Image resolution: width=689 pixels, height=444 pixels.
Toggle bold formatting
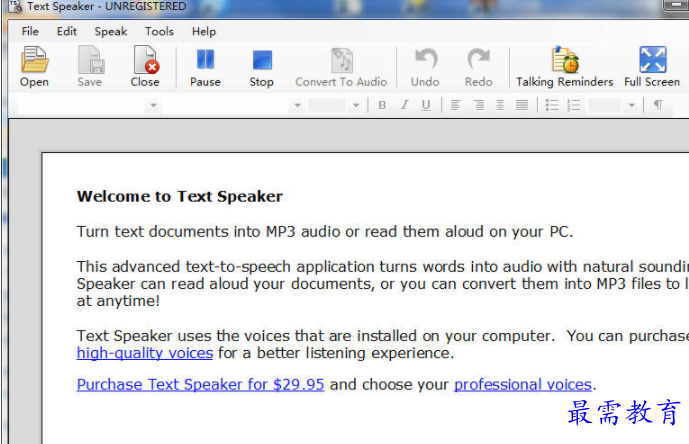[382, 105]
